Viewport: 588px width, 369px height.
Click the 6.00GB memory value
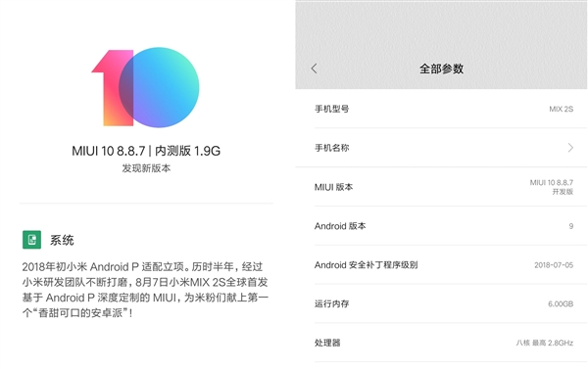561,303
